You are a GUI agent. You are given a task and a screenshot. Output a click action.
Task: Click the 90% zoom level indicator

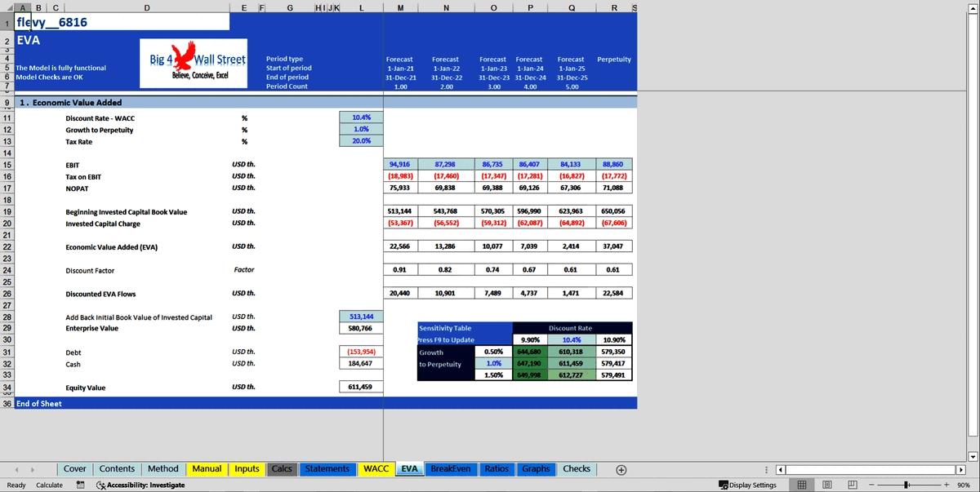point(964,485)
